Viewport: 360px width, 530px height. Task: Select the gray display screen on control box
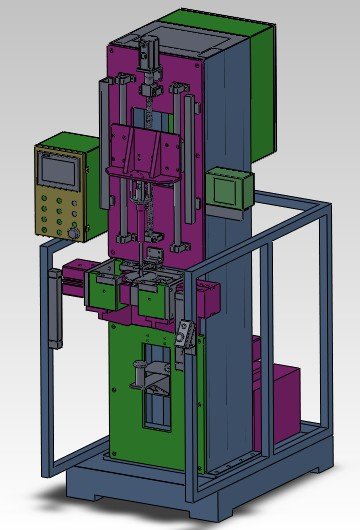pos(58,171)
